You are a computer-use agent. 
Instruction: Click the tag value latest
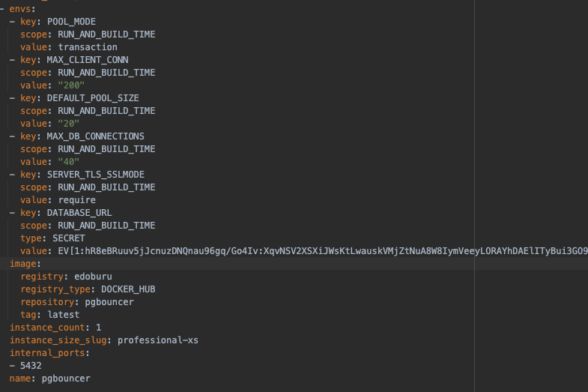[64, 315]
